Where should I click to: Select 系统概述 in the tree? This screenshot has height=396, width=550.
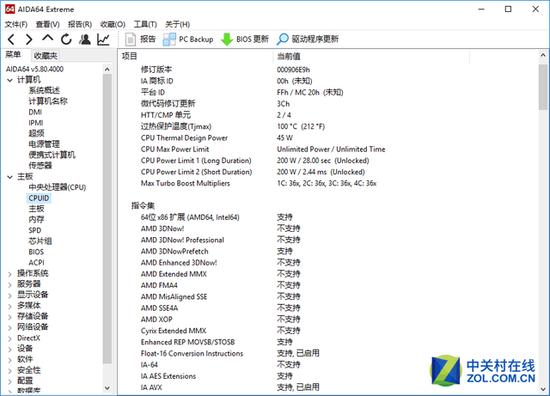click(44, 90)
